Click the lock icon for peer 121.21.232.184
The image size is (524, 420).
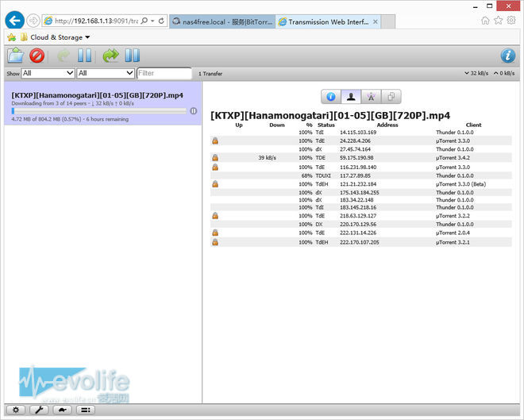(215, 183)
